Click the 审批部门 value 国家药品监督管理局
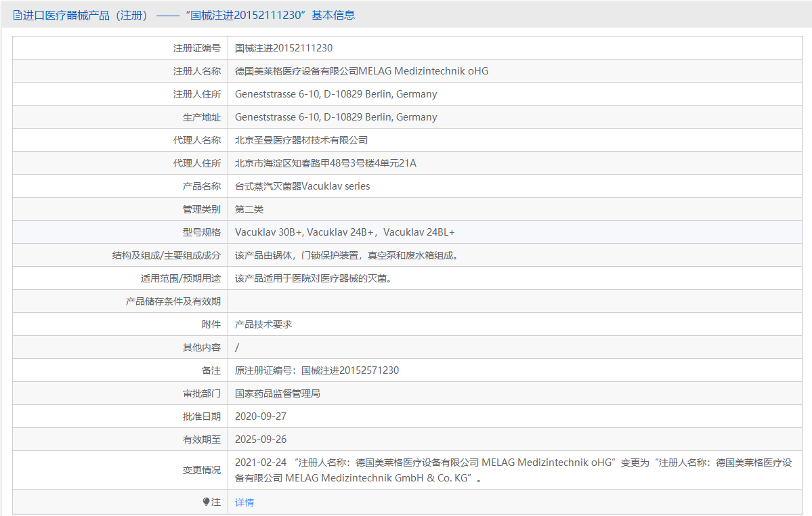The width and height of the screenshot is (812, 516). click(276, 393)
